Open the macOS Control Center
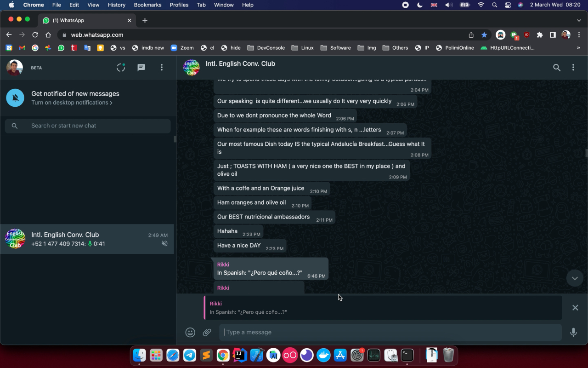 tap(508, 5)
